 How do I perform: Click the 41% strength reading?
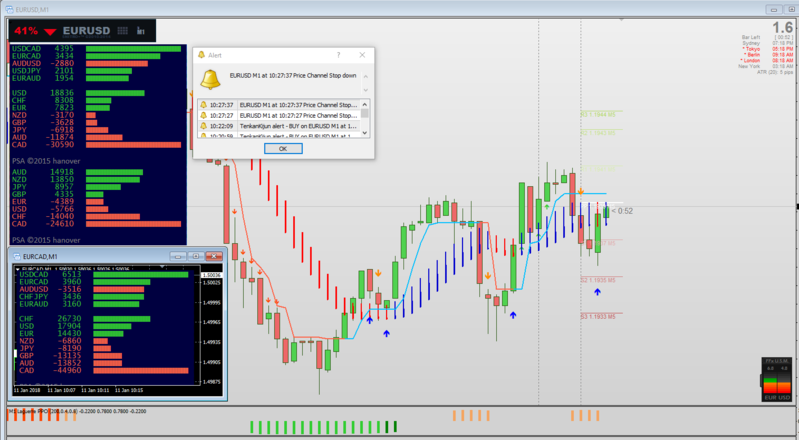coord(26,31)
